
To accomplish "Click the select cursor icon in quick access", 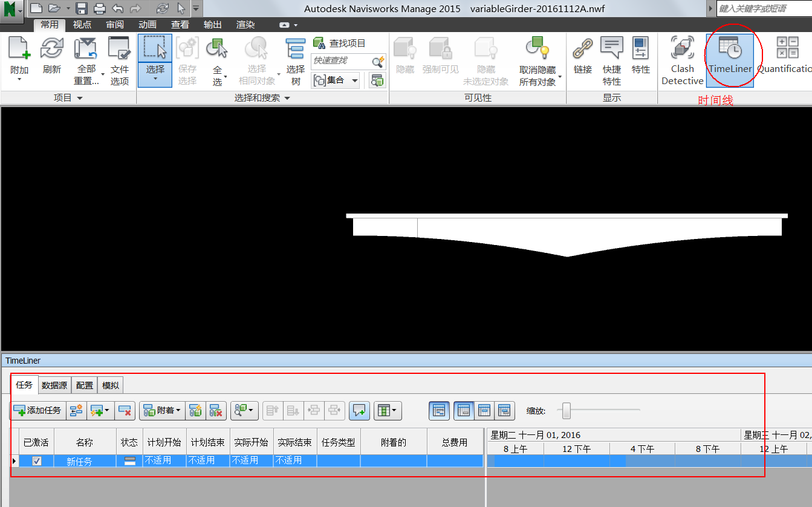I will [x=181, y=8].
